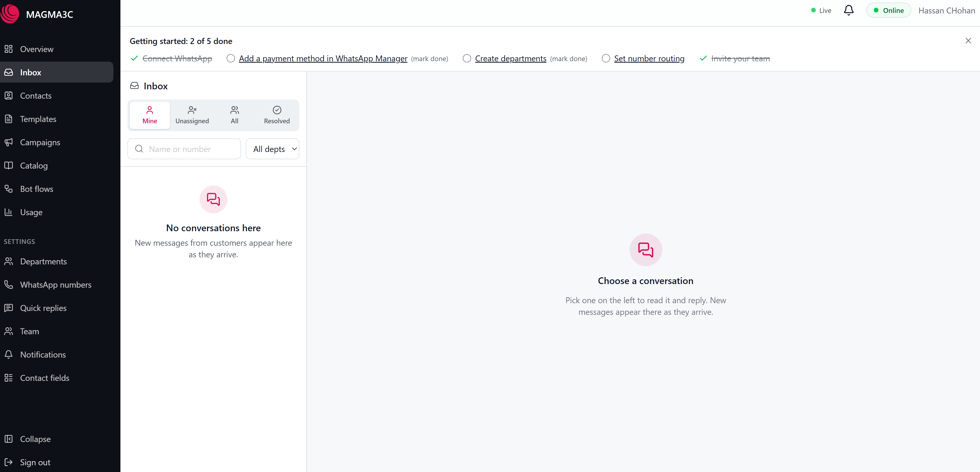Image resolution: width=980 pixels, height=472 pixels.
Task: Mark payment method step circle done
Action: click(x=230, y=58)
